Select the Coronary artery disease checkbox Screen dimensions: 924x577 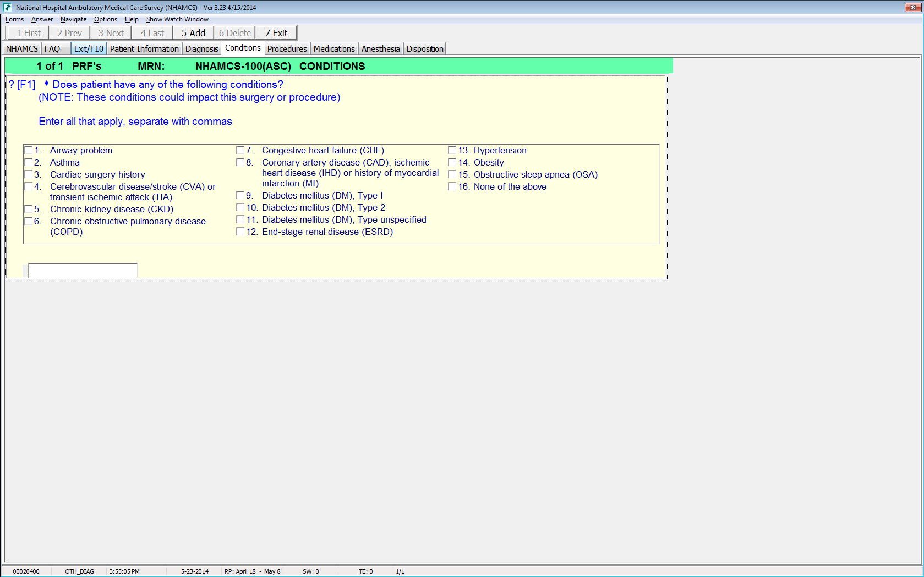[x=240, y=162]
